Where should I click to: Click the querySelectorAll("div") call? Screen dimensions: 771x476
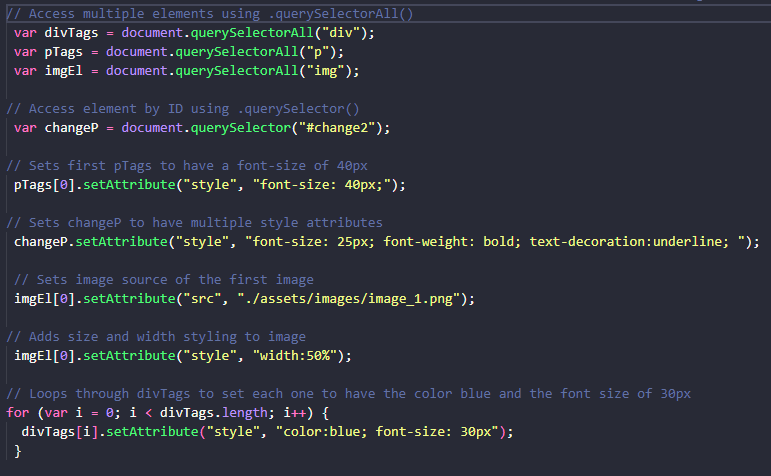(x=279, y=33)
